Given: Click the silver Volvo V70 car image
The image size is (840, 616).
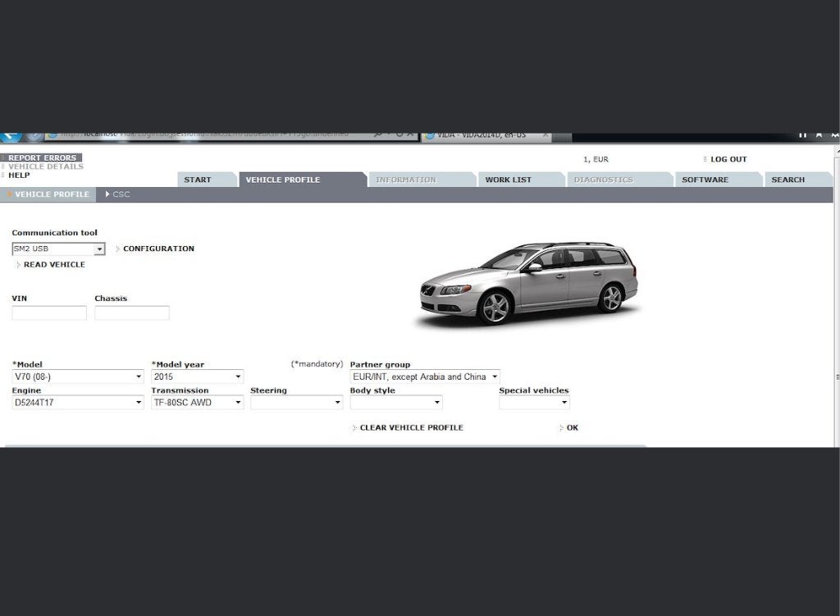Looking at the screenshot, I should pyautogui.click(x=528, y=284).
